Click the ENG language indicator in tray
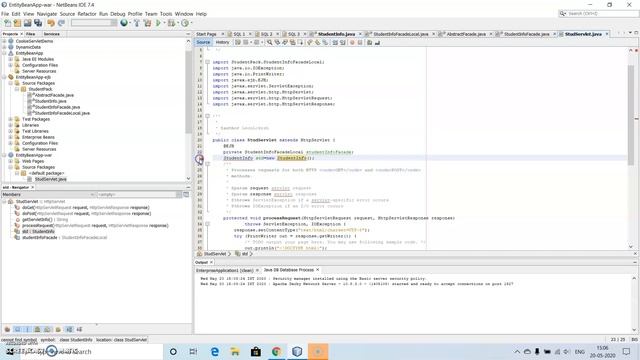Screen dimensions: 640x360 pyautogui.click(x=580, y=351)
